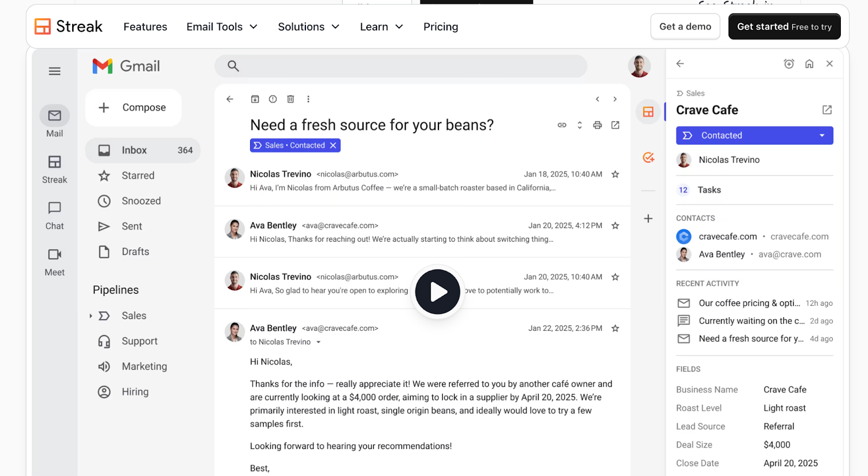Open the Learn dropdown menu
Image resolution: width=868 pixels, height=476 pixels.
click(382, 27)
